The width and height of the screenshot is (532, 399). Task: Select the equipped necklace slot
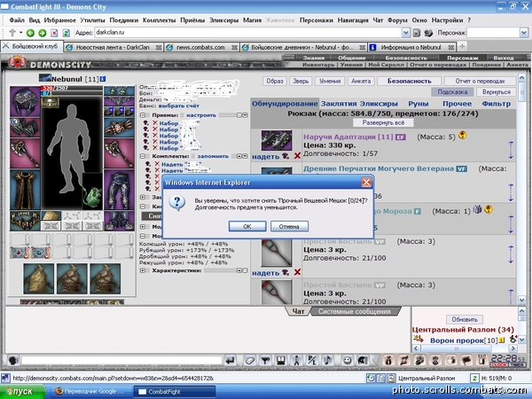119,101
